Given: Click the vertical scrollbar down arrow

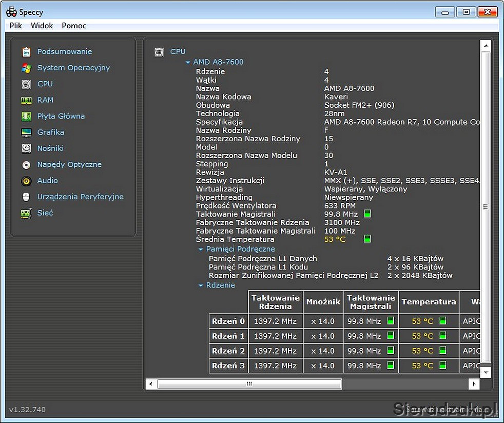Looking at the screenshot, I should click(486, 373).
